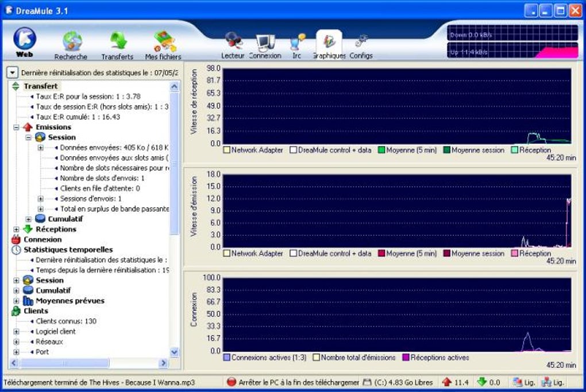Click emission graph DreaMule control + data swatch

[294, 254]
